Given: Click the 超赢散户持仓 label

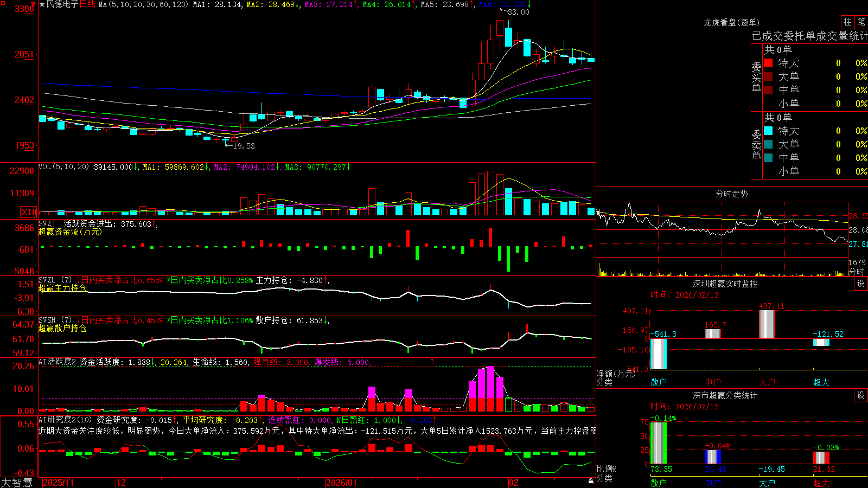Looking at the screenshot, I should click(62, 328).
